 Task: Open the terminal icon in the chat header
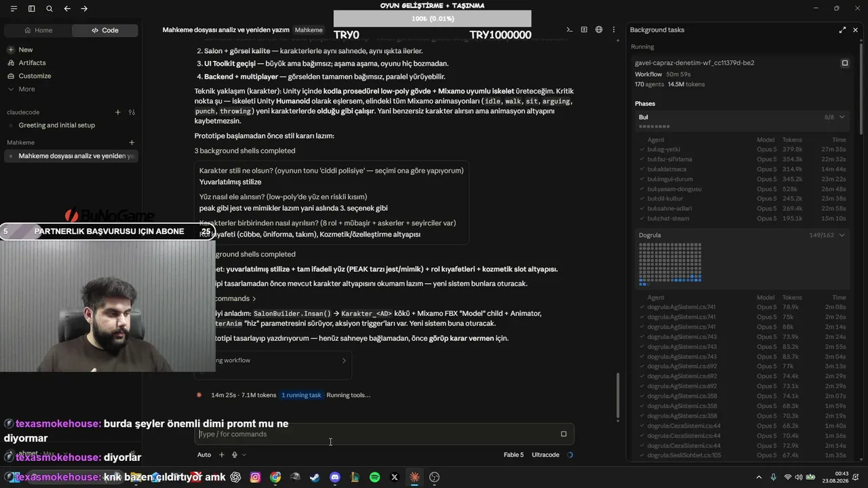[569, 30]
